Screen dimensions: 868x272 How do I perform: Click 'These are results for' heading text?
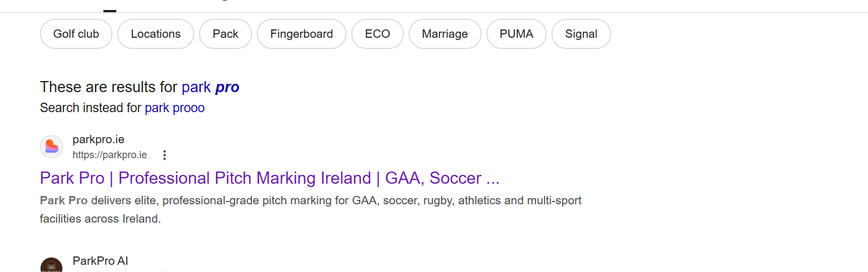(109, 87)
